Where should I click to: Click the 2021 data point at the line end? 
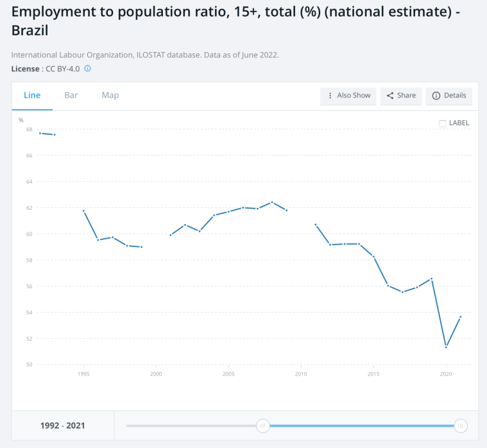pyautogui.click(x=460, y=317)
